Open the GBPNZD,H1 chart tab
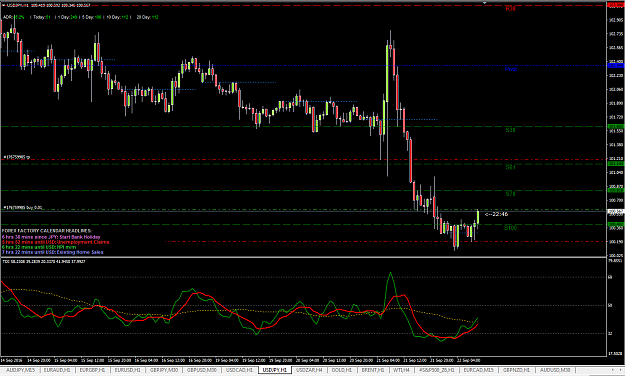Screen dimensions: 625x376 516,370
